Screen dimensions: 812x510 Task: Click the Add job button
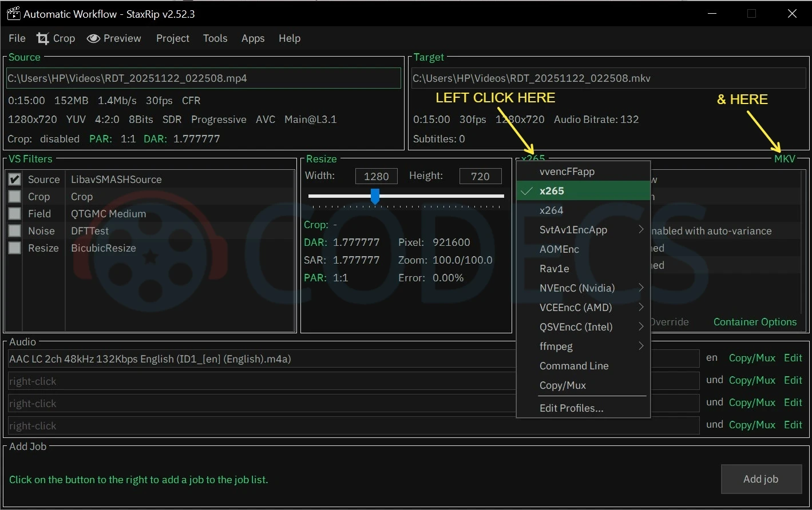point(760,479)
